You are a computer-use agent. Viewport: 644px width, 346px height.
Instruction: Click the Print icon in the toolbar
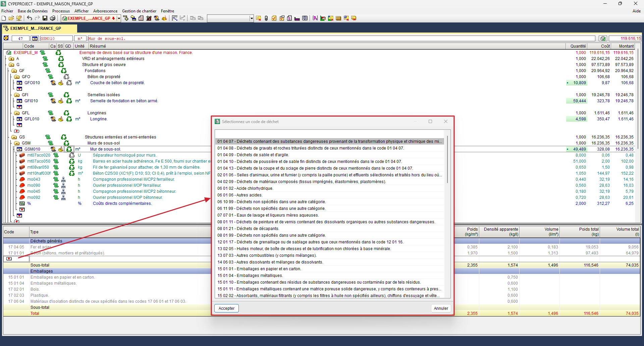pos(53,18)
